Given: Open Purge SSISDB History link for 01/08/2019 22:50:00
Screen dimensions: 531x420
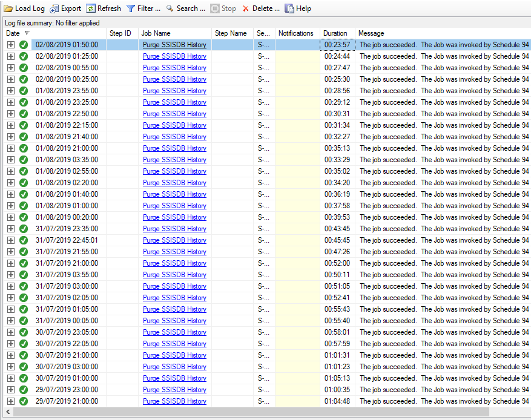Looking at the screenshot, I should [x=174, y=114].
